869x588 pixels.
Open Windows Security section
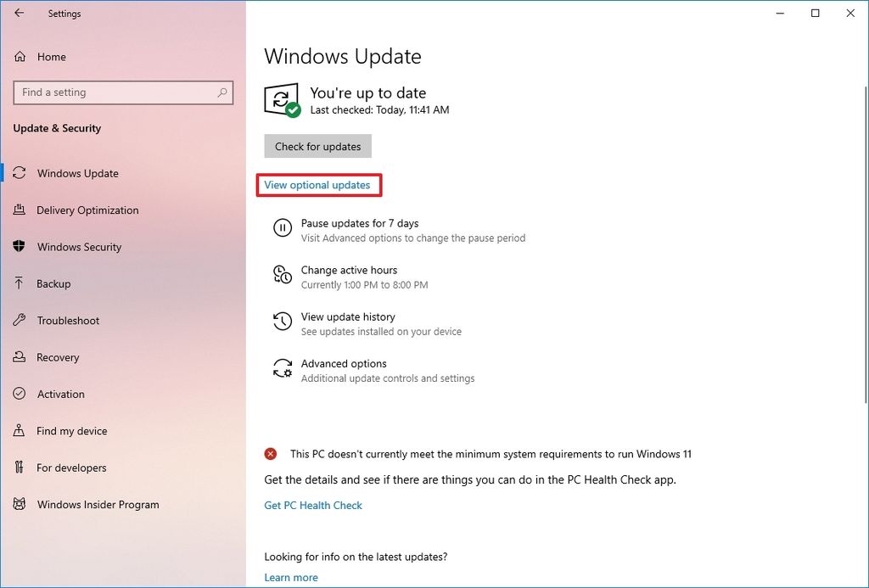pos(81,247)
